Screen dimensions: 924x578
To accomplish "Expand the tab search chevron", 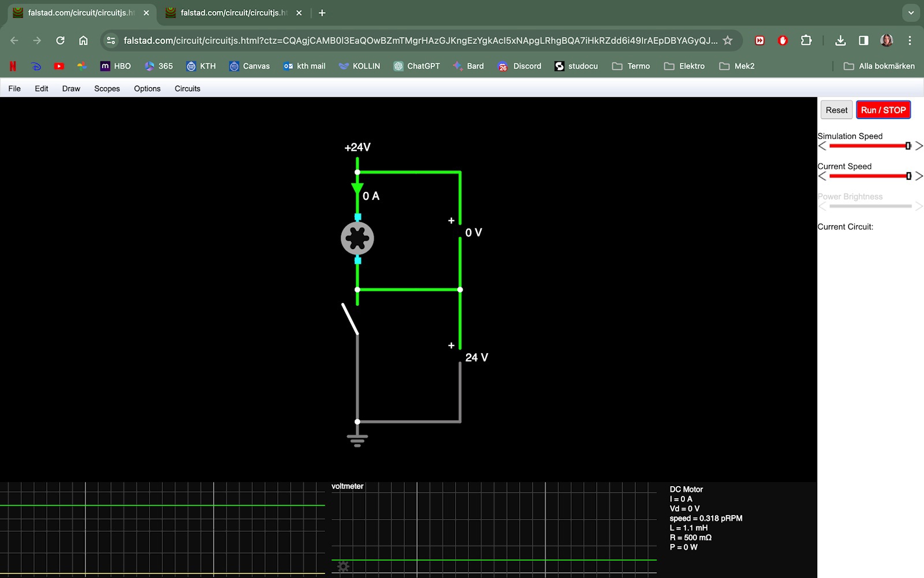I will (911, 13).
